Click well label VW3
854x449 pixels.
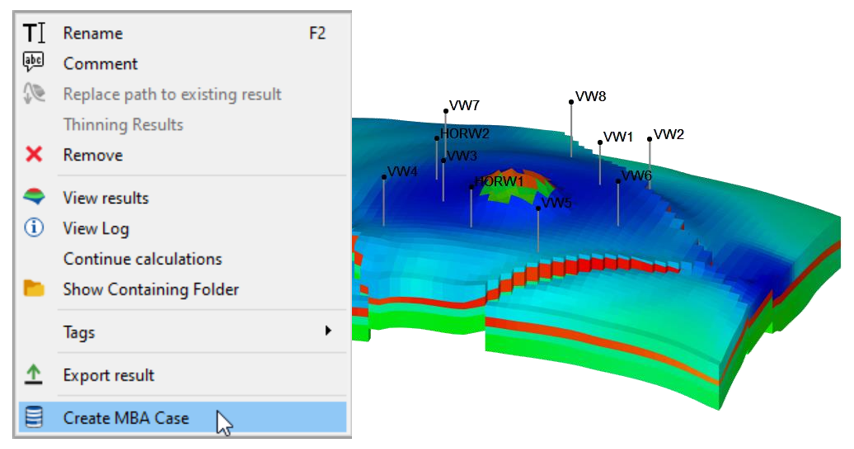click(x=462, y=156)
